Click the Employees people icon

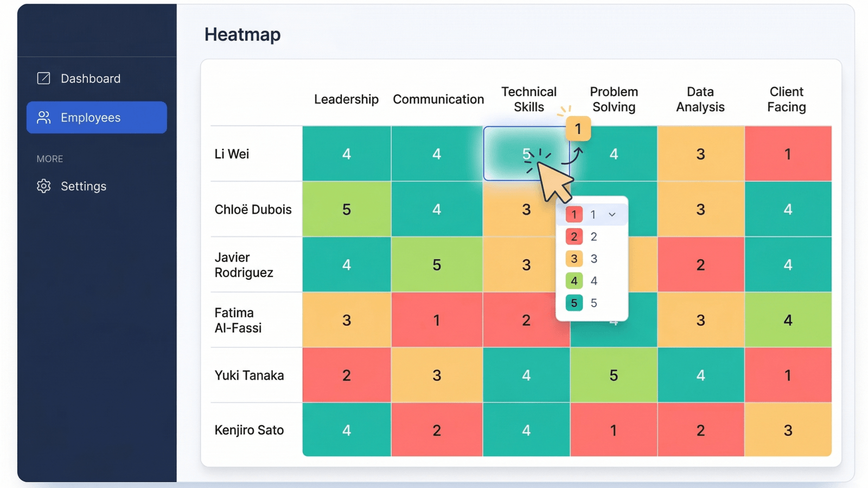[x=43, y=118]
